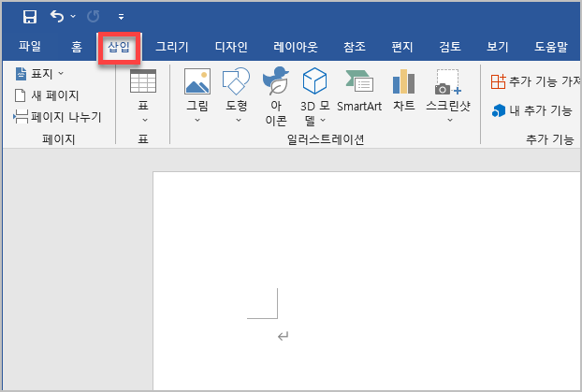The width and height of the screenshot is (582, 392).
Task: Click the 표지 cover page icon
Action: tap(22, 74)
